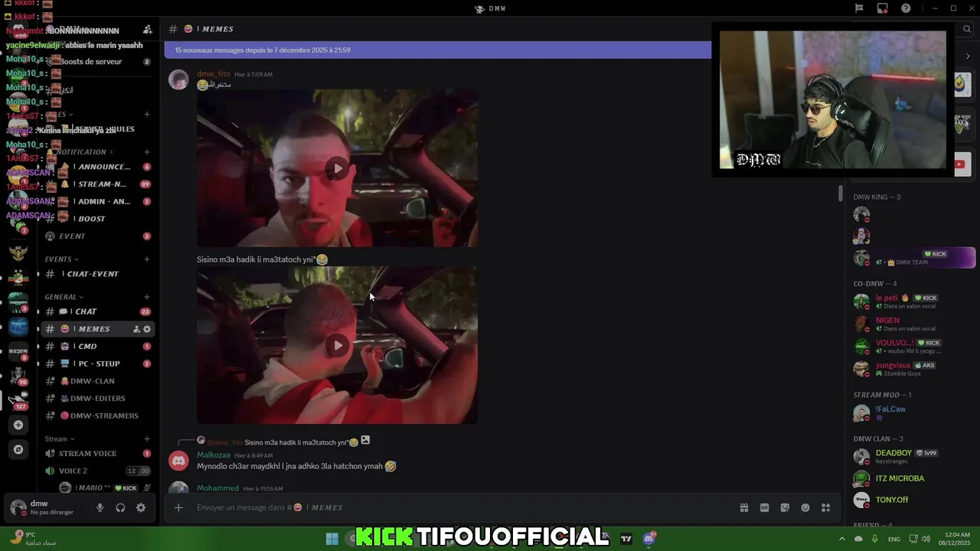Open the STREAM-N... notification channel
This screenshot has height=551, width=980.
(x=98, y=184)
